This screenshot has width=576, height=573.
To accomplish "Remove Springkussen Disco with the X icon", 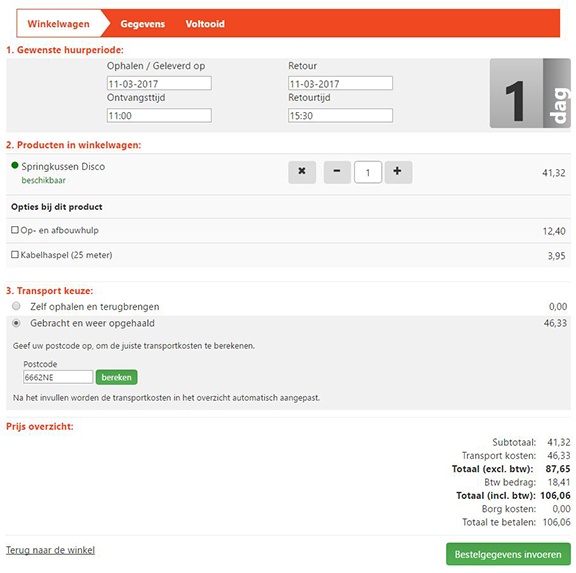I will (302, 172).
